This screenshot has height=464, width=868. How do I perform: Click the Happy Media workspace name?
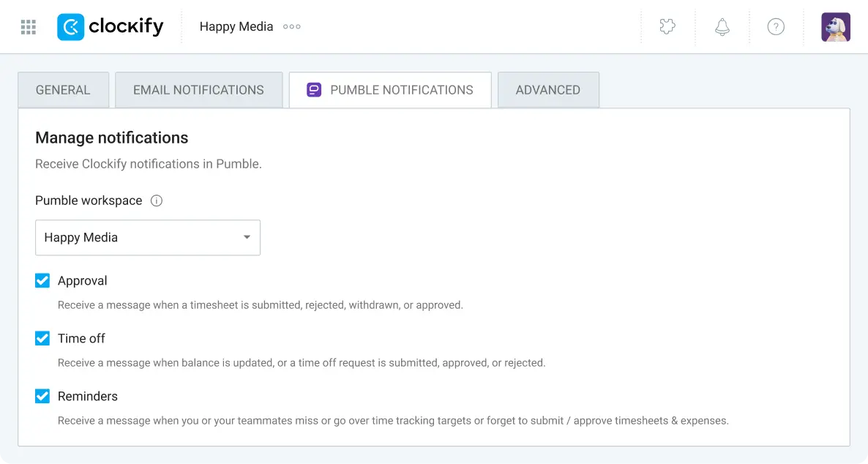tap(236, 26)
